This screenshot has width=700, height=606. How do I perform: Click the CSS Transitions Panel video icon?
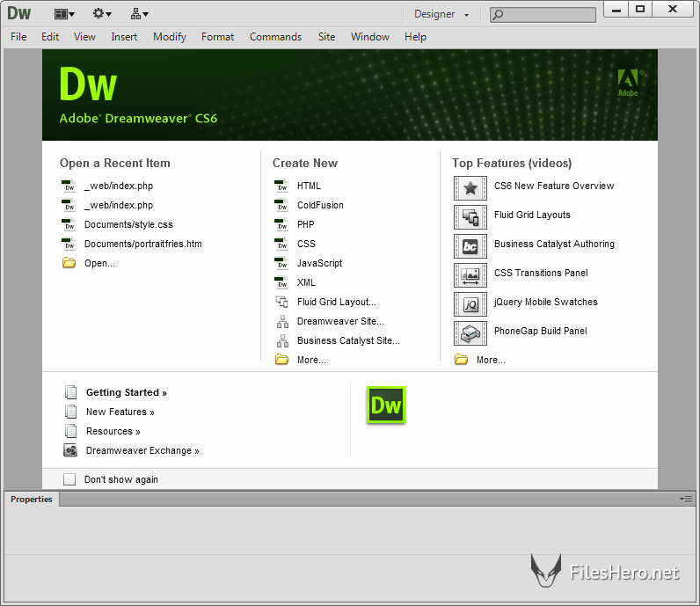(x=470, y=275)
